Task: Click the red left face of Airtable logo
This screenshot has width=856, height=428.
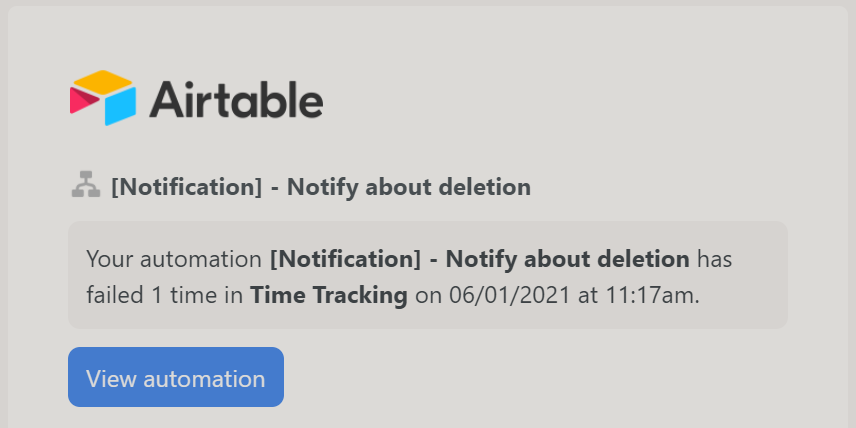Action: coord(84,100)
